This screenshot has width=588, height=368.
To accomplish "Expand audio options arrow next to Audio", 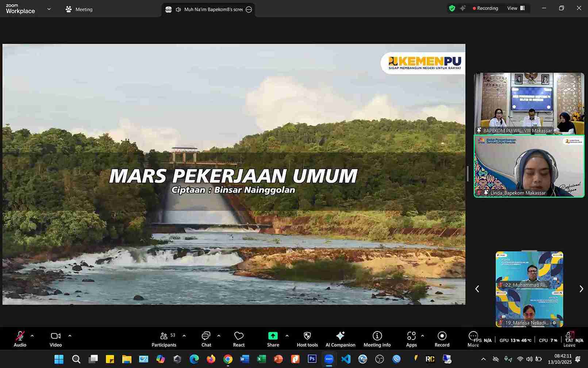I will pos(32,336).
